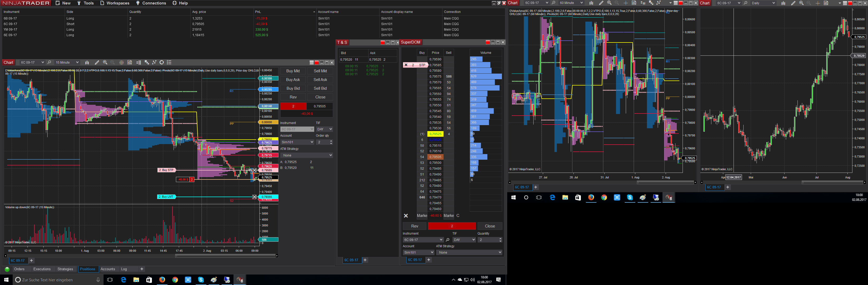Click the gray link button in 15 Minute chart

(312, 63)
